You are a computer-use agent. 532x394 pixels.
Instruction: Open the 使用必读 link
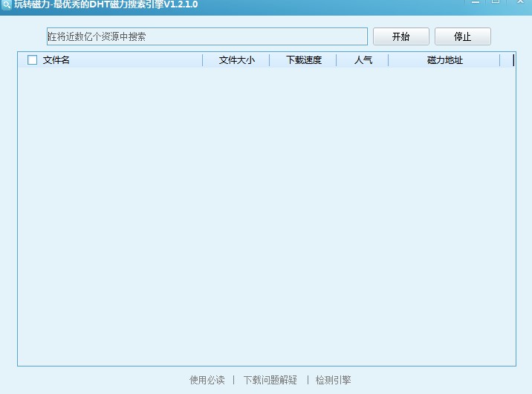pyautogui.click(x=207, y=380)
